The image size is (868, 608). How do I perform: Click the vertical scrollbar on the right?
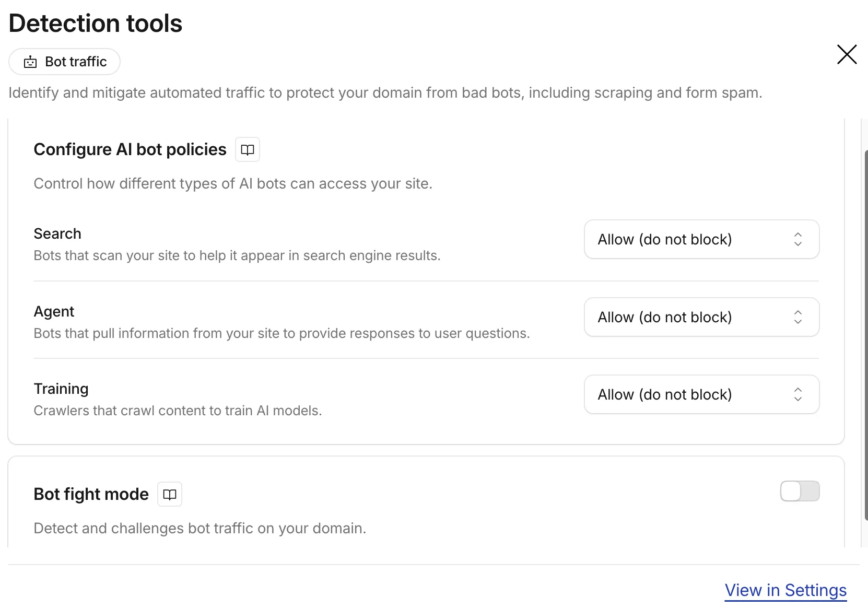coord(865,334)
